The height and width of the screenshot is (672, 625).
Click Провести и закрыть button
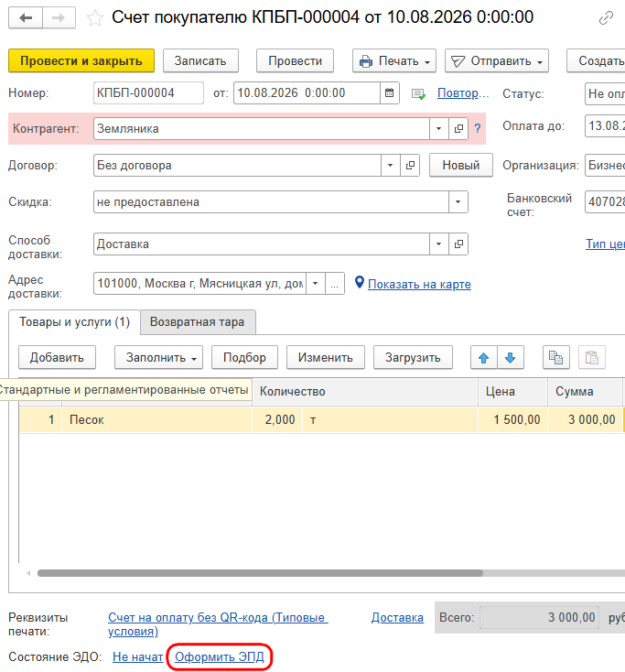point(81,60)
